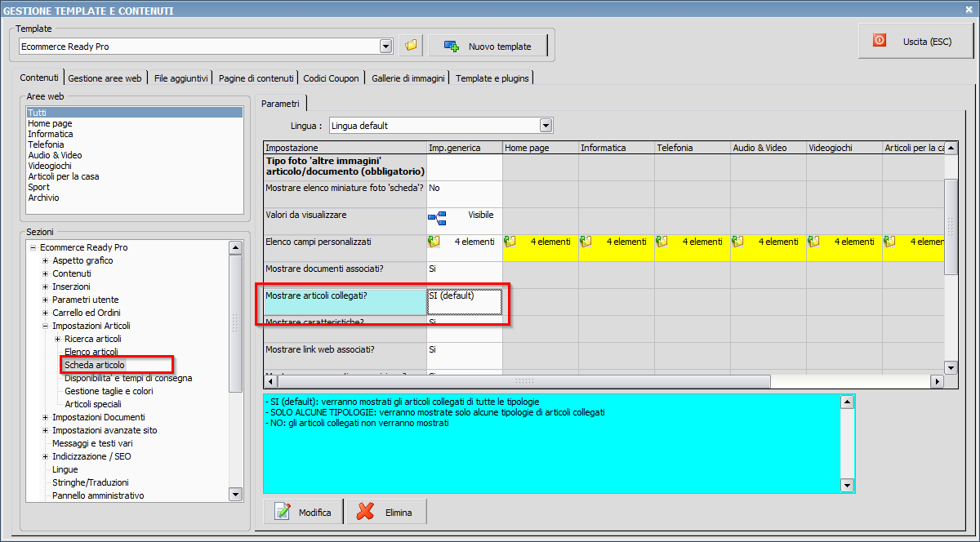Click the Nuovo template button
The height and width of the screenshot is (542, 980).
pos(488,47)
